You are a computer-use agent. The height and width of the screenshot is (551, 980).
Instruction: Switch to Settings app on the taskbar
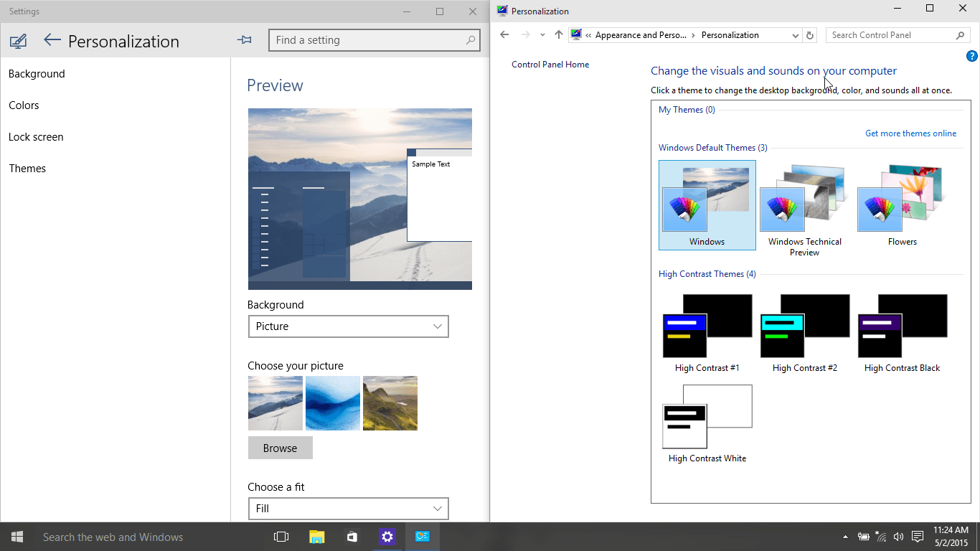(x=387, y=537)
